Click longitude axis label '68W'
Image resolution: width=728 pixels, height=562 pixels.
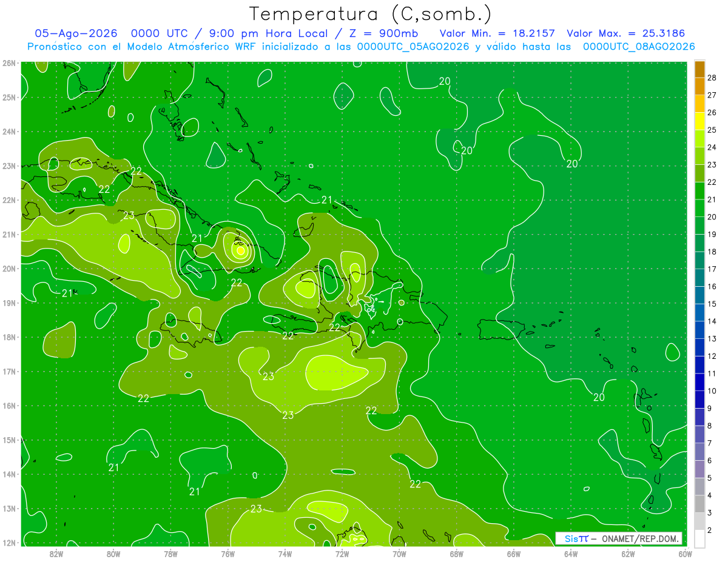(x=457, y=554)
